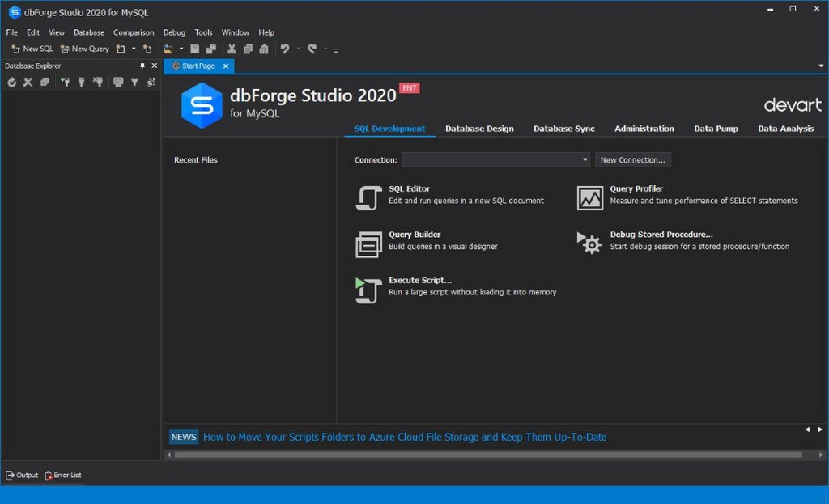Pin the Database Explorer panel

142,66
